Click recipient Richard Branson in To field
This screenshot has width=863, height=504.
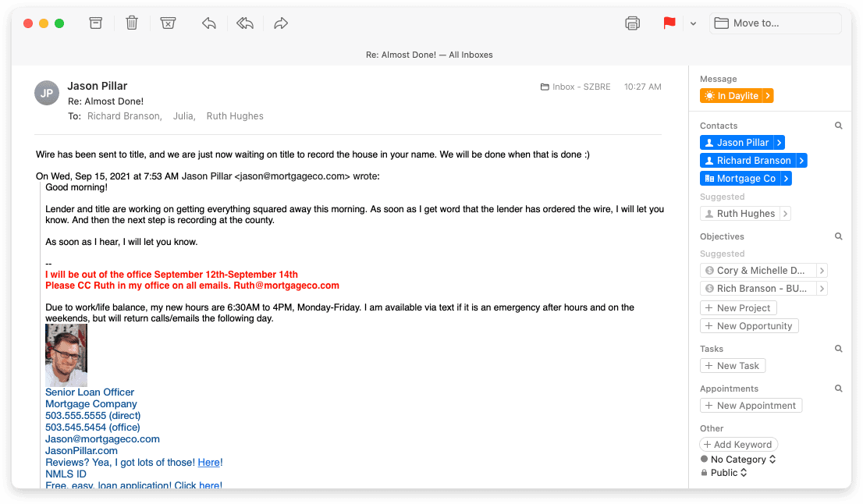tap(124, 116)
